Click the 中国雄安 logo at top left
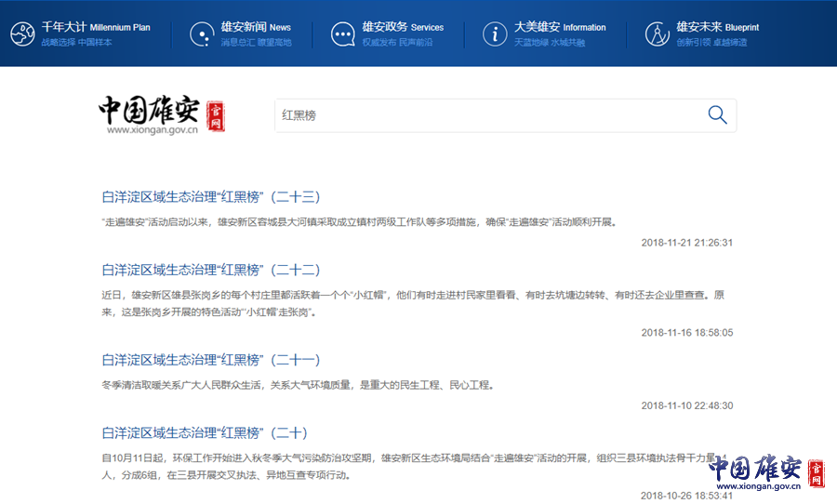The width and height of the screenshot is (837, 504). [x=149, y=111]
